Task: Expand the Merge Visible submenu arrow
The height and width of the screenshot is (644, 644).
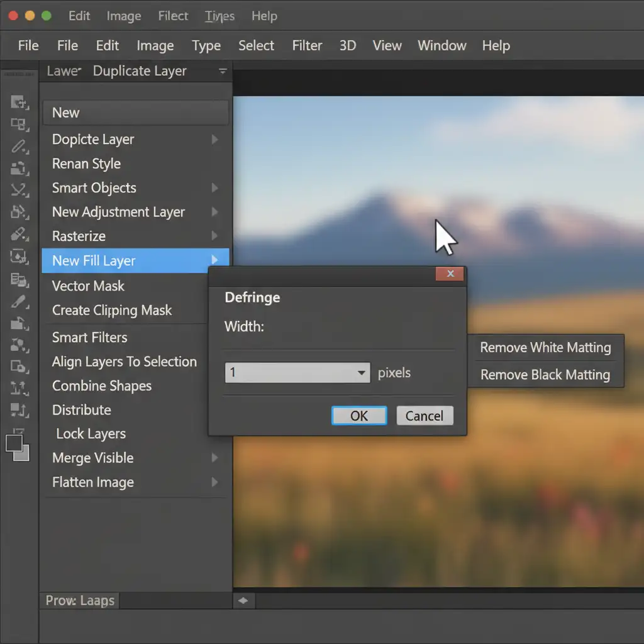Action: pos(214,458)
